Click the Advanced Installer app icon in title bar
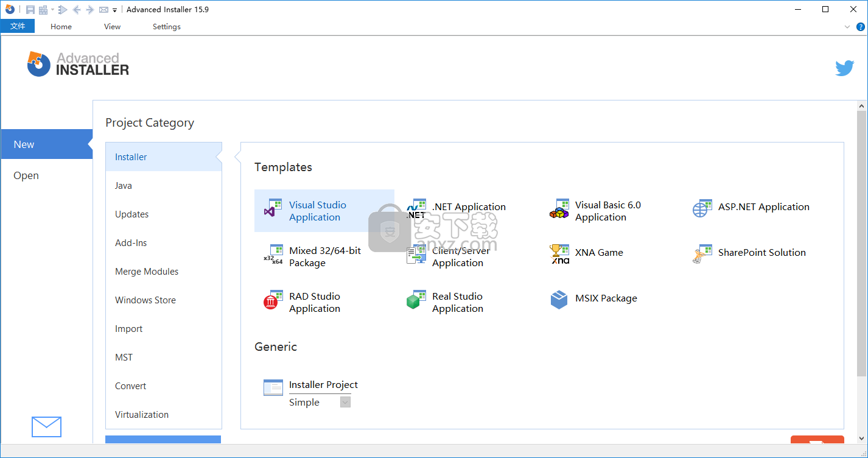Viewport: 868px width, 458px height. [10, 9]
